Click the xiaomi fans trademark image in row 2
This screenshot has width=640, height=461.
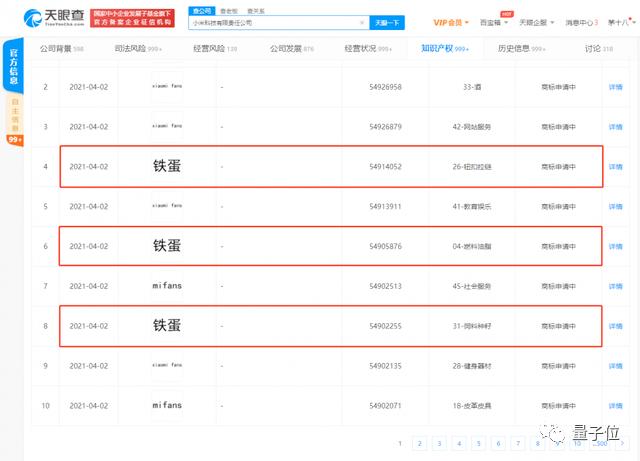[167, 87]
